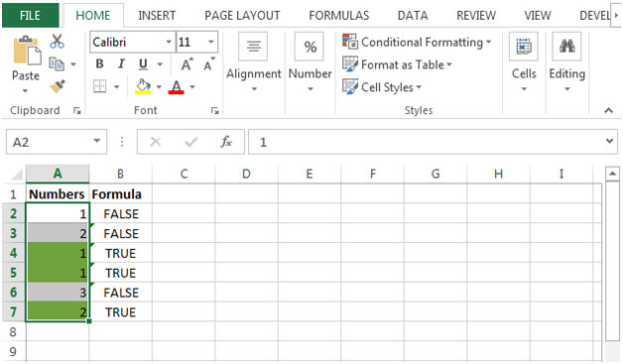Switch to the DATA tab

(413, 16)
